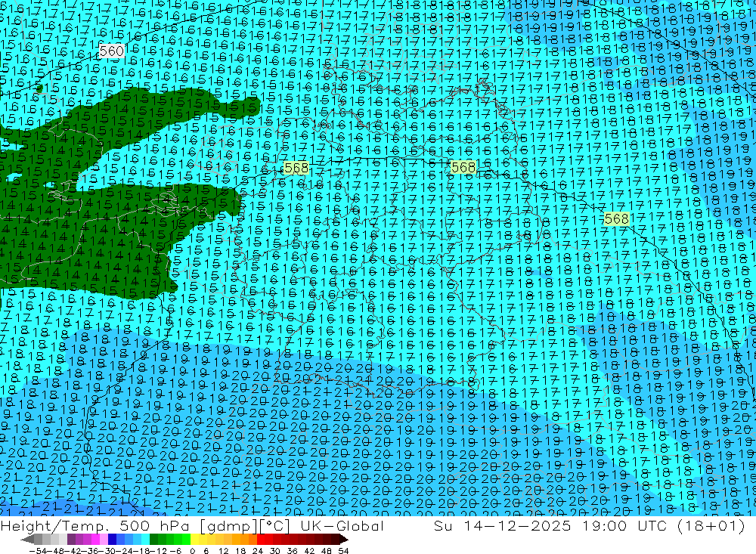Click the '(18+01)' forecast run text

(x=711, y=525)
